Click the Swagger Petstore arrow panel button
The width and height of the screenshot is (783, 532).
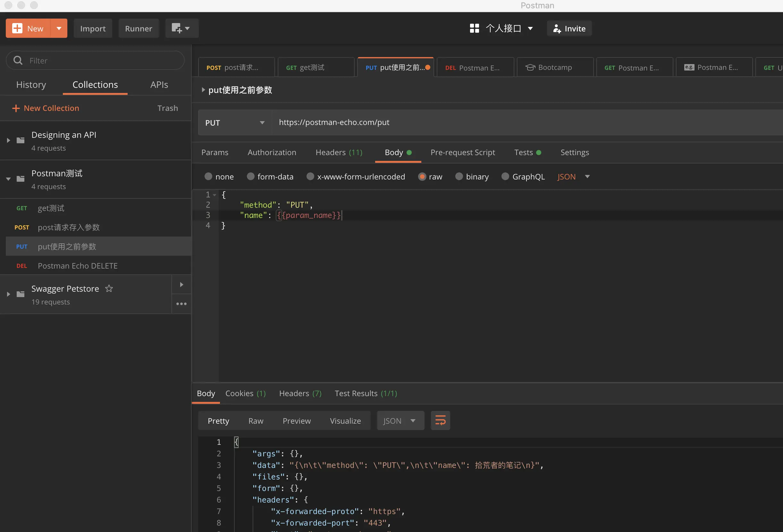pos(181,285)
